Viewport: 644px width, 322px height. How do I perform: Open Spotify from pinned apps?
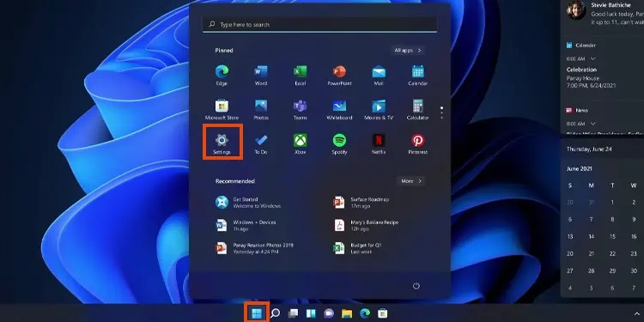339,143
